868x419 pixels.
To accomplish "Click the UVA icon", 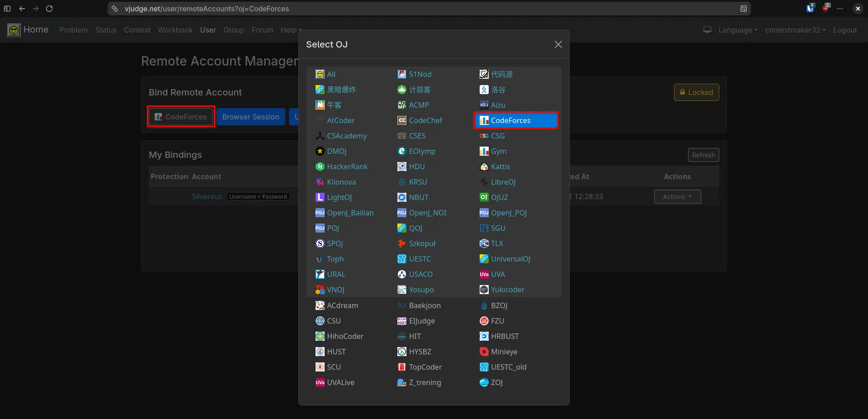I will pos(484,274).
